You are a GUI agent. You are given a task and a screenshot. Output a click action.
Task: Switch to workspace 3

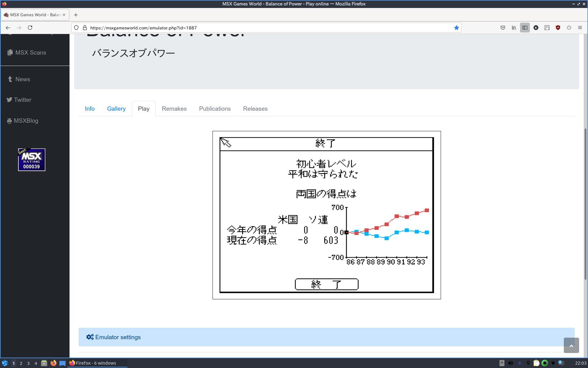(28, 363)
